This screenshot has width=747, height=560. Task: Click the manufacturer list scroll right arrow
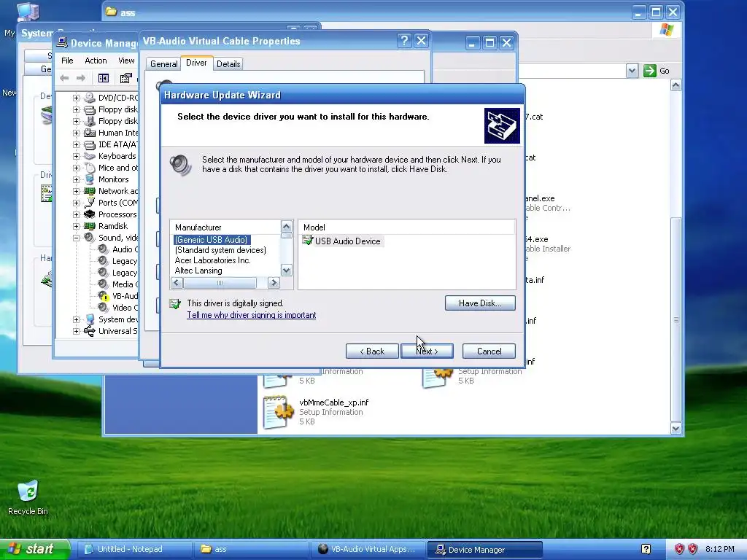[274, 283]
